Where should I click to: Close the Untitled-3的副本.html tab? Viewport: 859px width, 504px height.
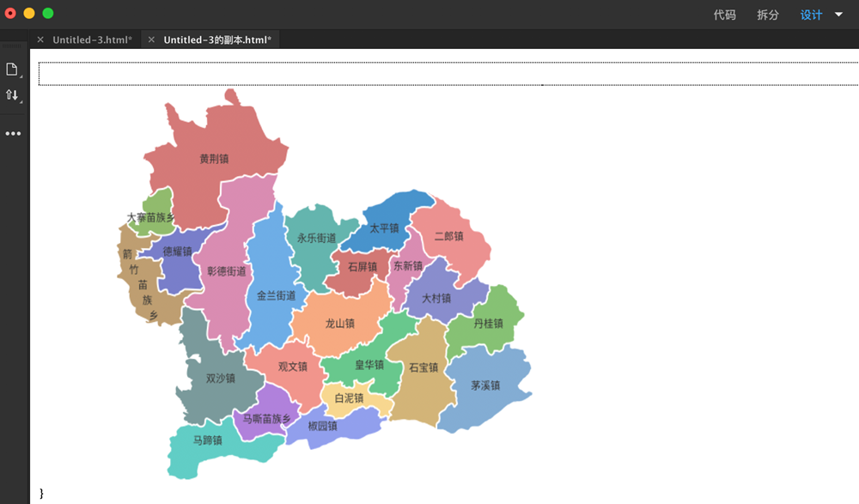point(151,40)
